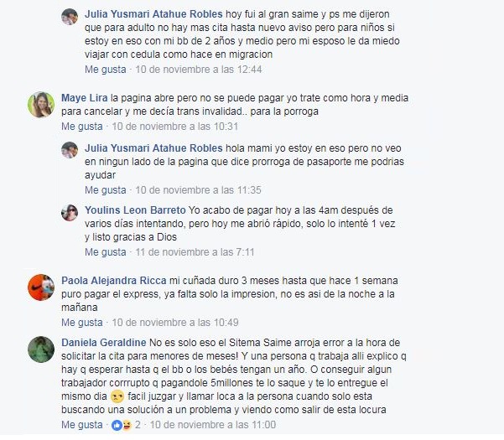
Task: Click the like reaction icon under Daniela's comment
Action: tap(117, 425)
